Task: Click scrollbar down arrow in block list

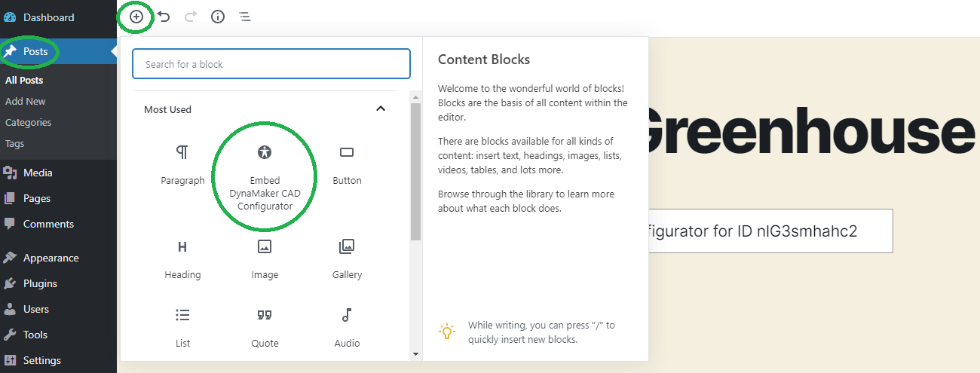Action: (415, 353)
